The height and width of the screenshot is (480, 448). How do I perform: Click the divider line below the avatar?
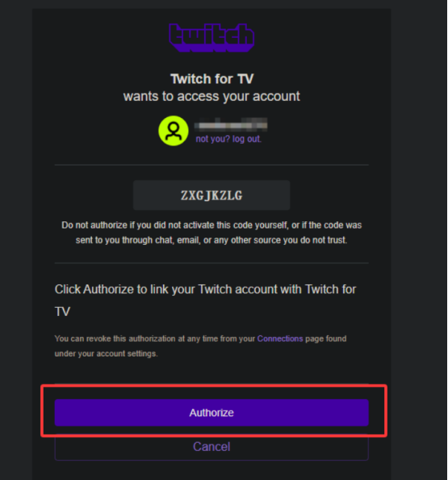211,165
